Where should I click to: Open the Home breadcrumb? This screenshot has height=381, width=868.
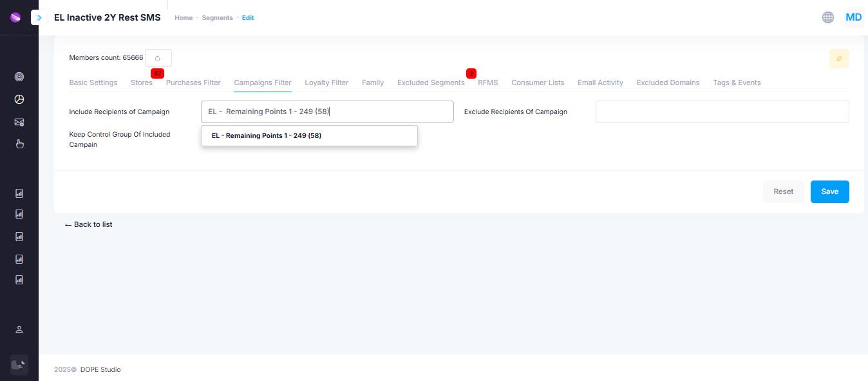pyautogui.click(x=184, y=18)
